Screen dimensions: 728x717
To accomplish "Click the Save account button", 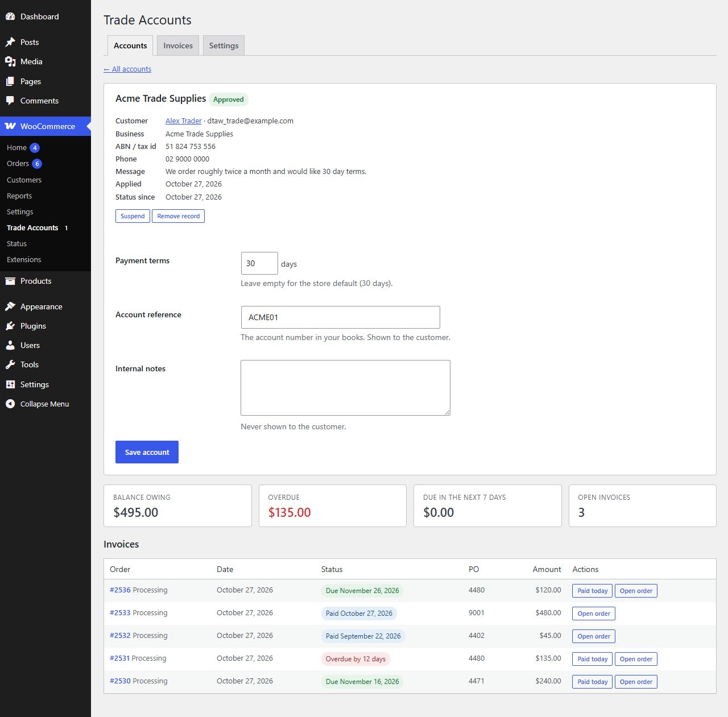I will [147, 452].
